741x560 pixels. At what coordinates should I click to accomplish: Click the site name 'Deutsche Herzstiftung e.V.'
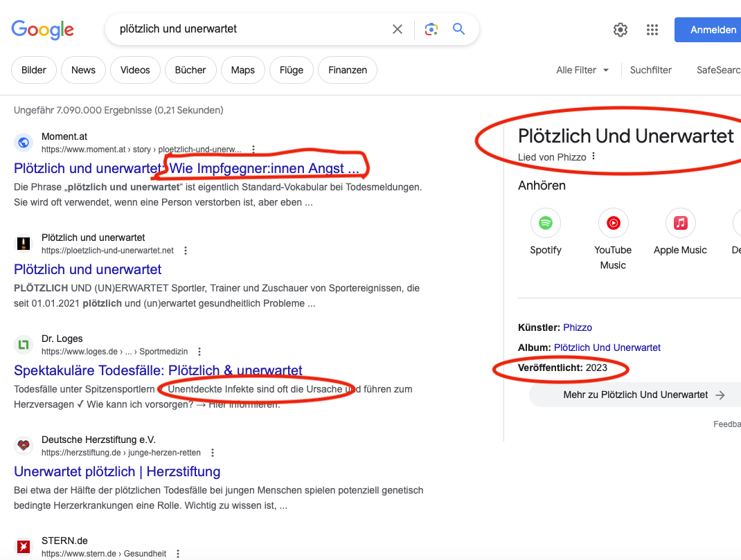click(98, 440)
